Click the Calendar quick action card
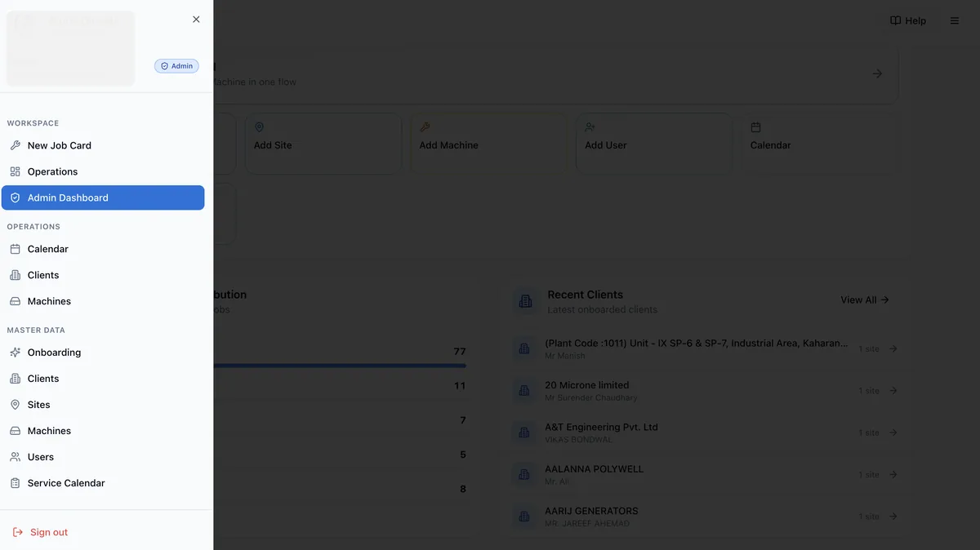The height and width of the screenshot is (550, 980). click(x=820, y=143)
